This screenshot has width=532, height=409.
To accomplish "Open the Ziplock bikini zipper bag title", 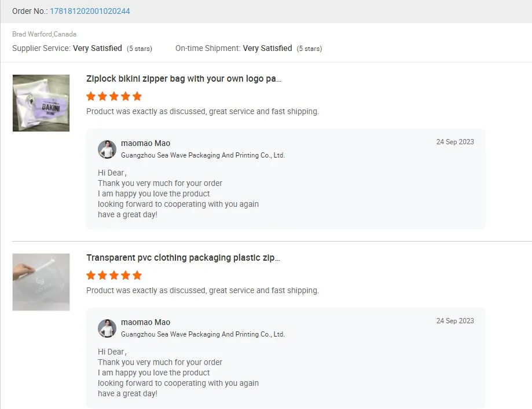I will (184, 79).
